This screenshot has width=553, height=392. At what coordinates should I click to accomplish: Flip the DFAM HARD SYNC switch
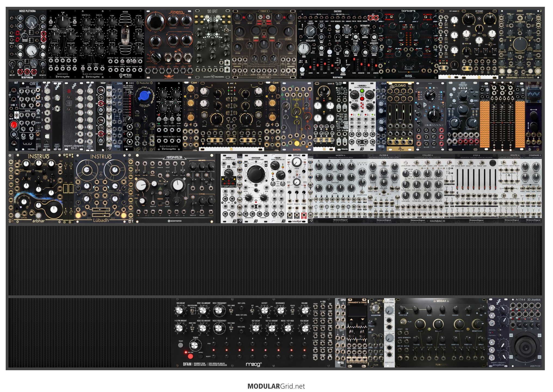(192, 329)
